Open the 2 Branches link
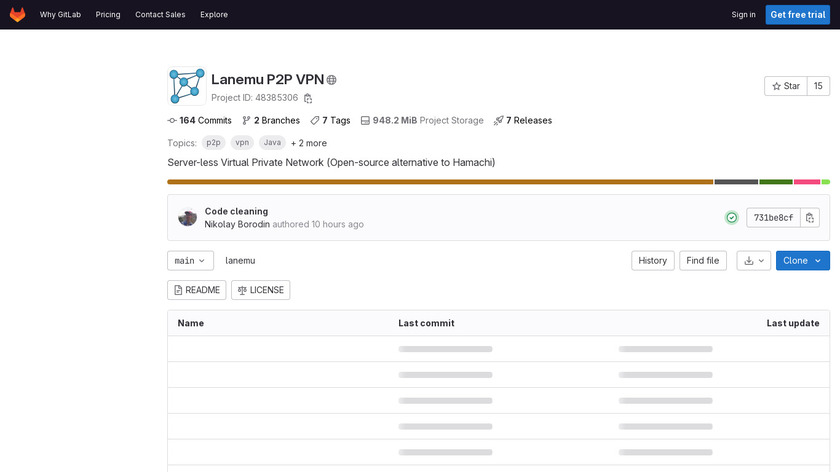The width and height of the screenshot is (840, 472). click(271, 121)
